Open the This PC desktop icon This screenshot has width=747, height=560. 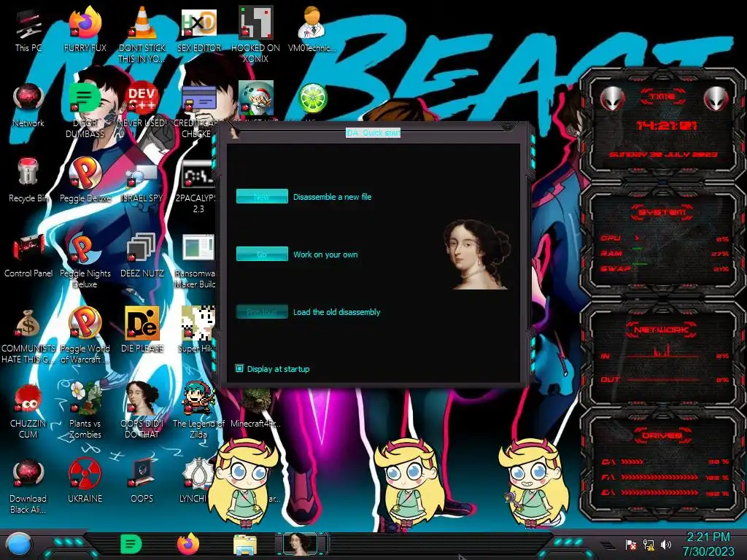click(x=28, y=31)
